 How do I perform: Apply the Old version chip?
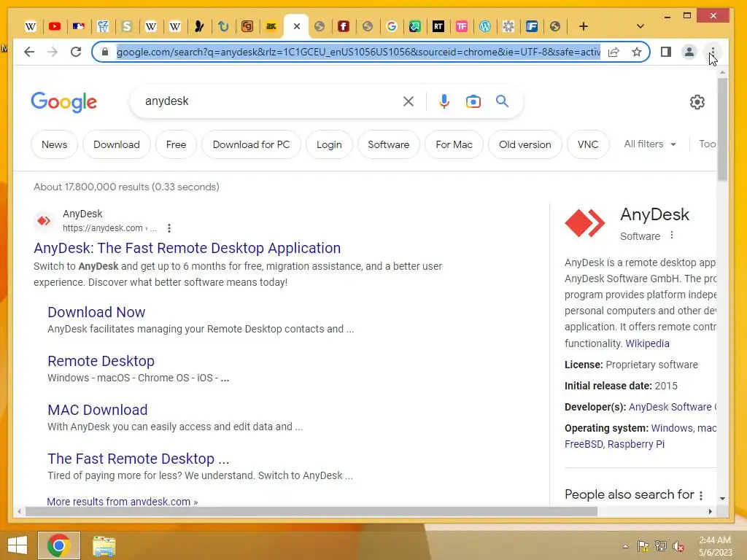tap(525, 144)
